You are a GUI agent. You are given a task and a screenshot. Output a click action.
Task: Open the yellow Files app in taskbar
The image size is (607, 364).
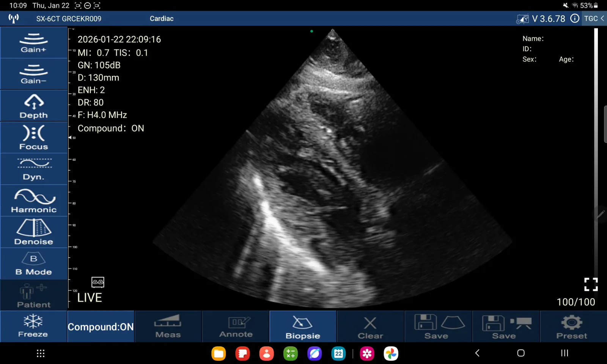pyautogui.click(x=219, y=353)
